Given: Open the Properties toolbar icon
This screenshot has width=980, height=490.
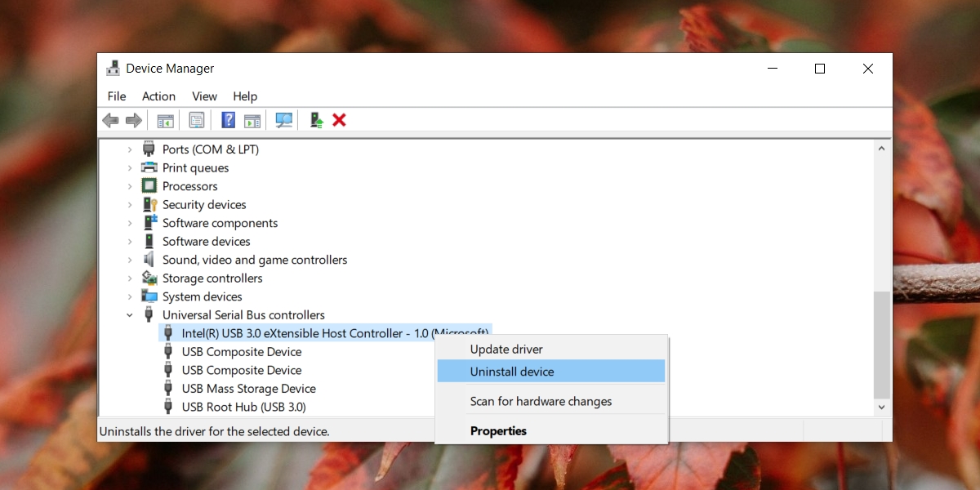Looking at the screenshot, I should point(197,120).
